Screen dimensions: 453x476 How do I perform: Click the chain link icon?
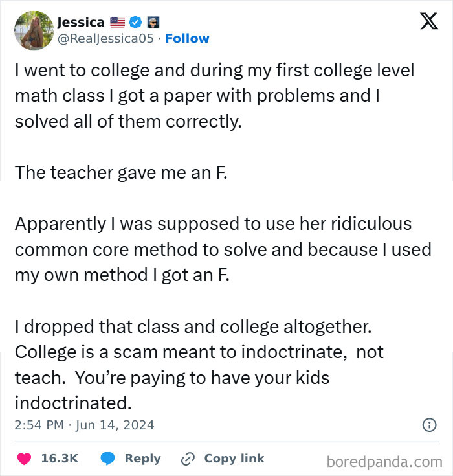pyautogui.click(x=188, y=459)
